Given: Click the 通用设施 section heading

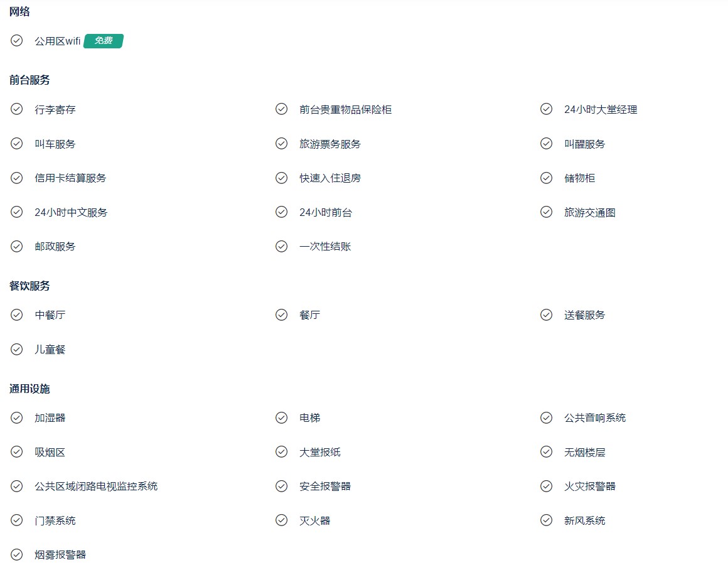Looking at the screenshot, I should pyautogui.click(x=29, y=389).
